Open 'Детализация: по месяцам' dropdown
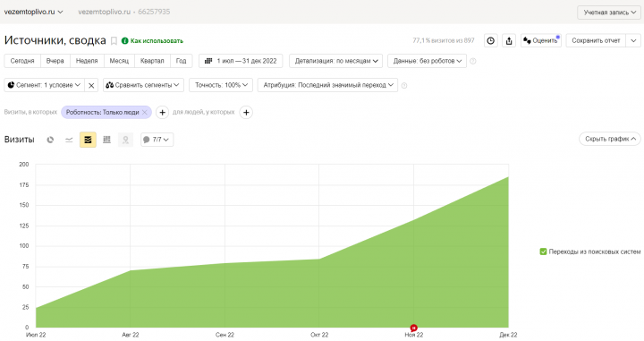644x341 pixels. 336,61
